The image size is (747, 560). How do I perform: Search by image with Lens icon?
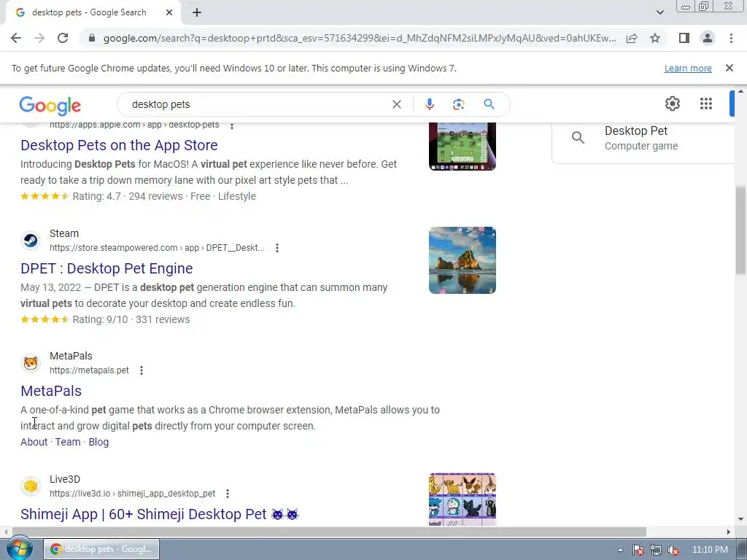(458, 104)
